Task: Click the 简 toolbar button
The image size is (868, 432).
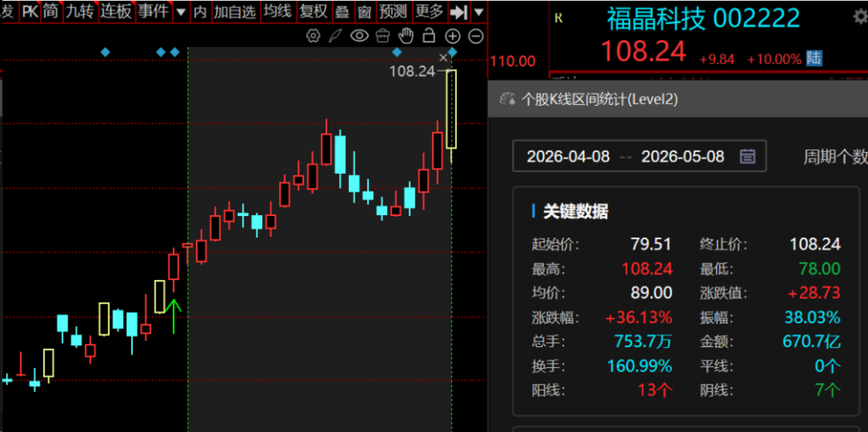Action: [x=51, y=11]
